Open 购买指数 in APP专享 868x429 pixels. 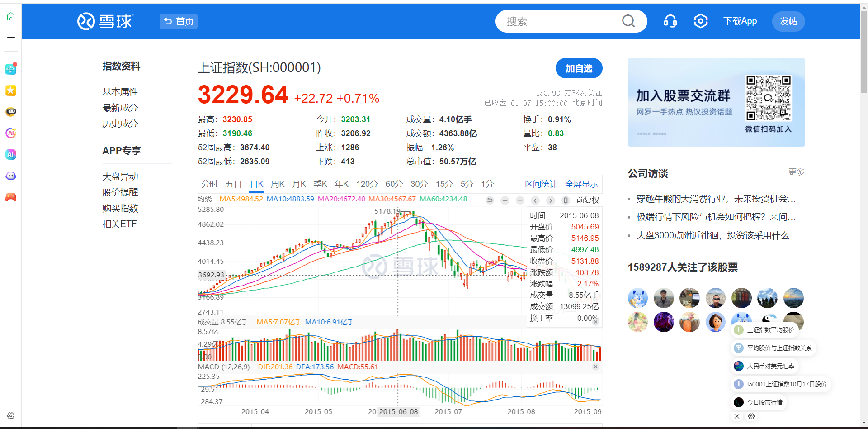coord(120,208)
